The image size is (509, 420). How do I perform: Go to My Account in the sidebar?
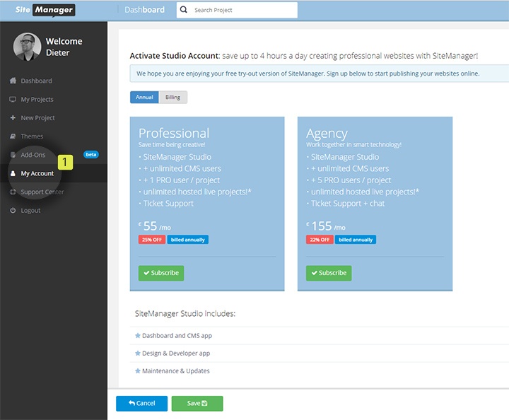tap(37, 173)
